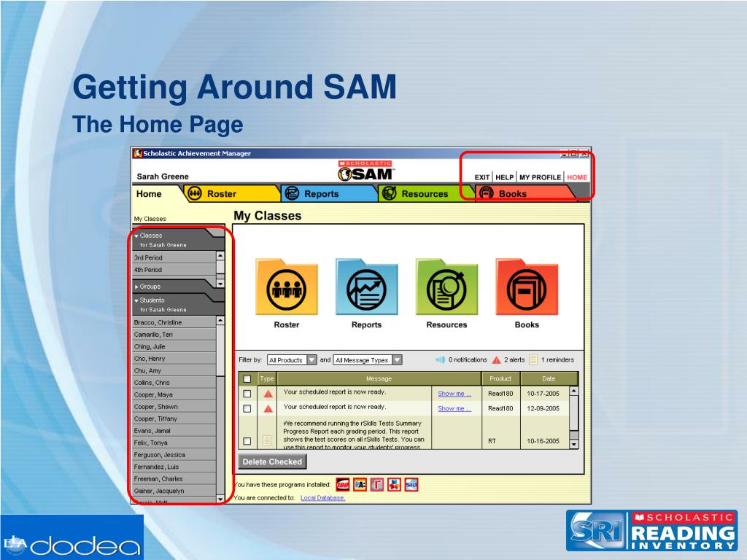Click the multicolored figures program icon

tap(394, 485)
